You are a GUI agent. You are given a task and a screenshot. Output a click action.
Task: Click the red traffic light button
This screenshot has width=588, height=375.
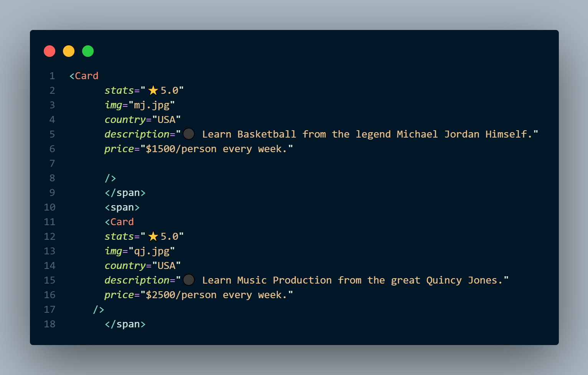[50, 51]
